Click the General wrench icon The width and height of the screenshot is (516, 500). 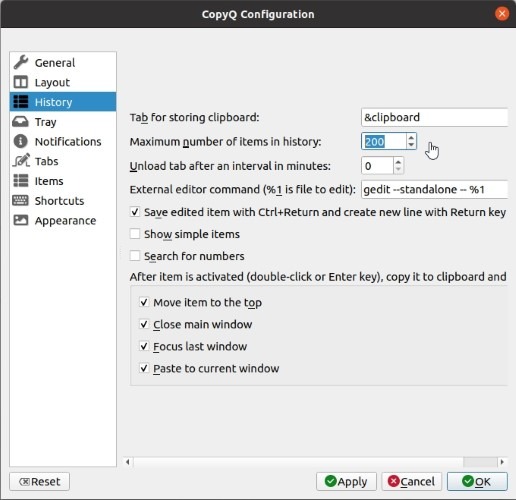(21, 62)
